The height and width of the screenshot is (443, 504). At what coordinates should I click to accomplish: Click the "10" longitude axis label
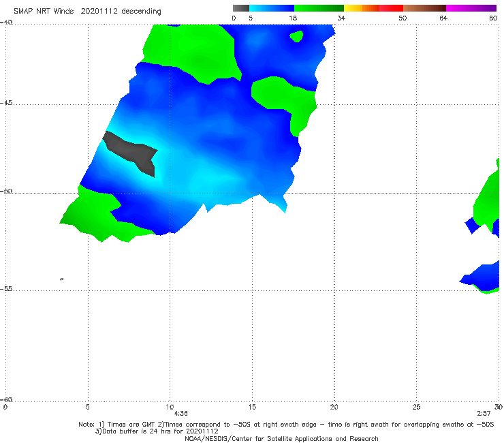coord(170,407)
